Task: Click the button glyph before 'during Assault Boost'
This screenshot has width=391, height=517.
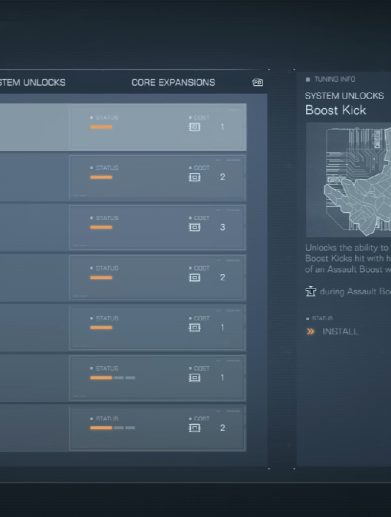Action: [x=311, y=291]
